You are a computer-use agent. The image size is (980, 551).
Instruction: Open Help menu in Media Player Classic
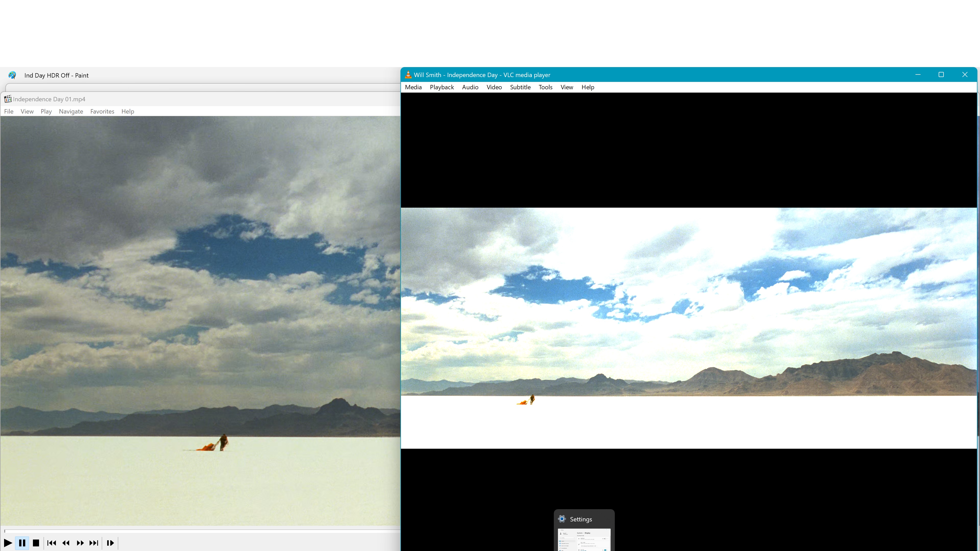pos(127,111)
